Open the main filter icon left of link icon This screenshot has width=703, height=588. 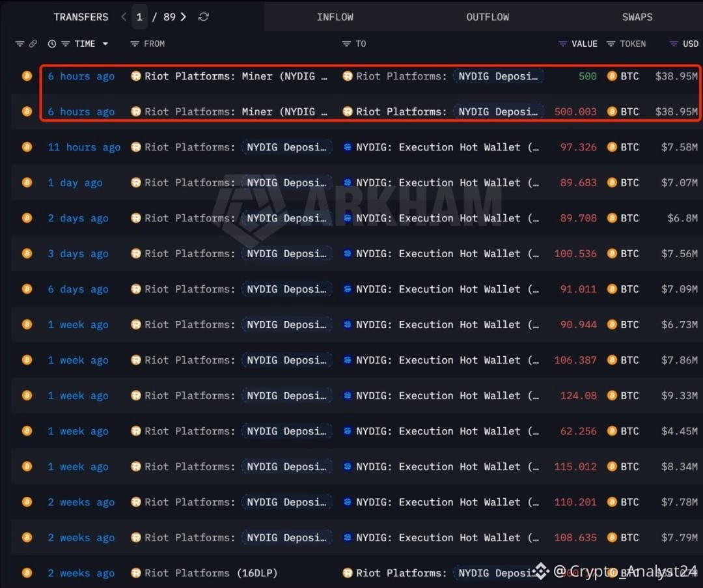(20, 44)
